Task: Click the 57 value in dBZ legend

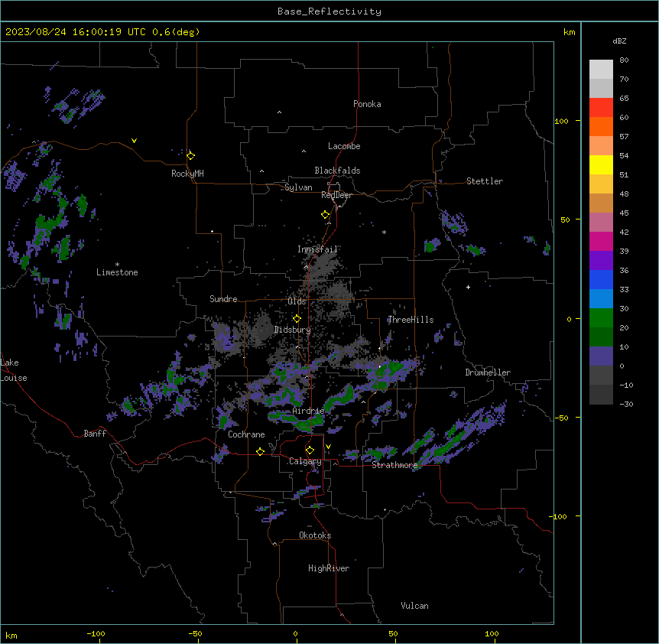Action: point(624,137)
